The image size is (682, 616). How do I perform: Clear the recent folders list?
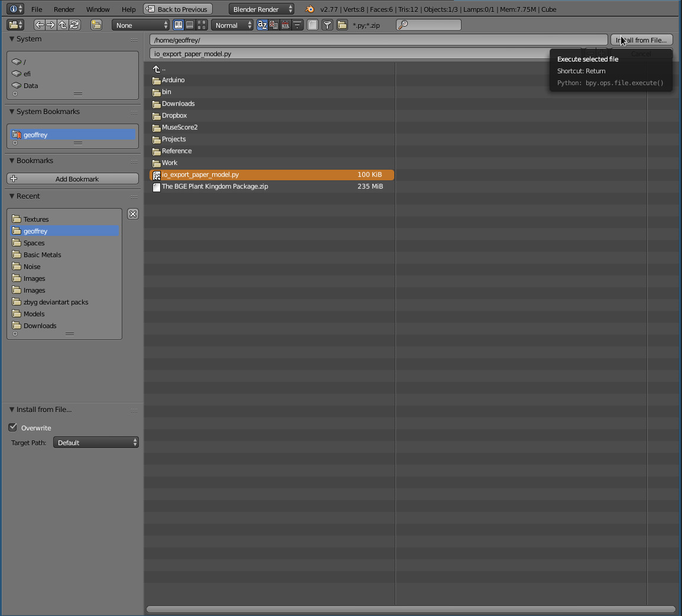(133, 214)
